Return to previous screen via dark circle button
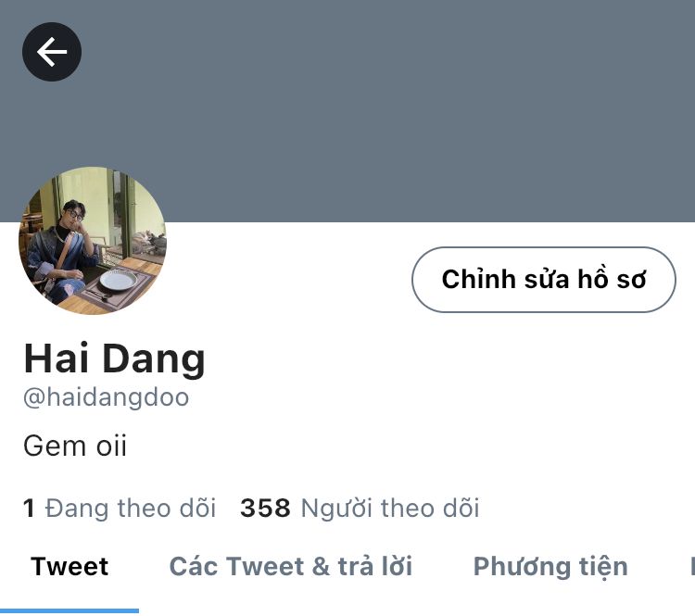Image resolution: width=695 pixels, height=616 pixels. tap(52, 52)
